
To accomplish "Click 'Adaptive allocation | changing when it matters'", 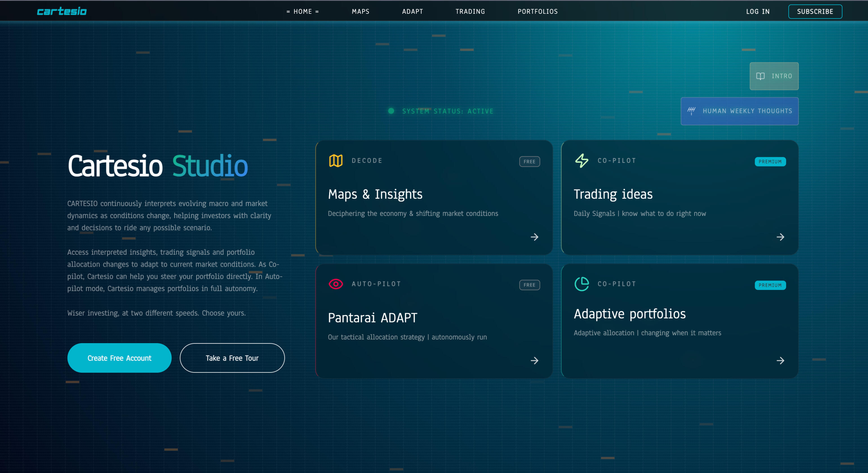I will 647,333.
